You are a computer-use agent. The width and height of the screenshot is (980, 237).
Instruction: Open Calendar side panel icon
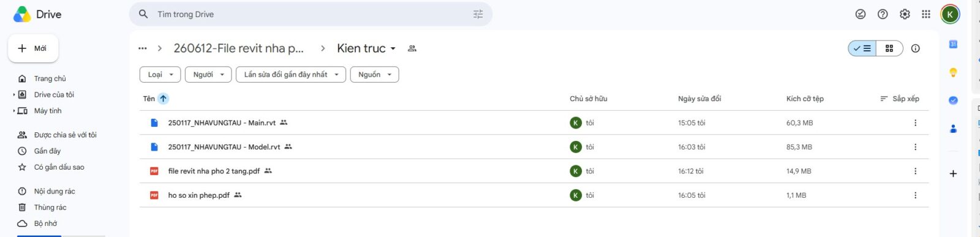(x=953, y=44)
